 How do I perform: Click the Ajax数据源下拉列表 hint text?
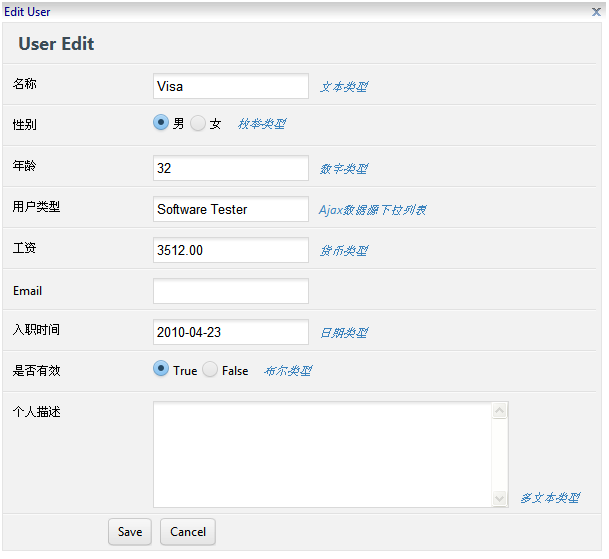click(x=373, y=210)
